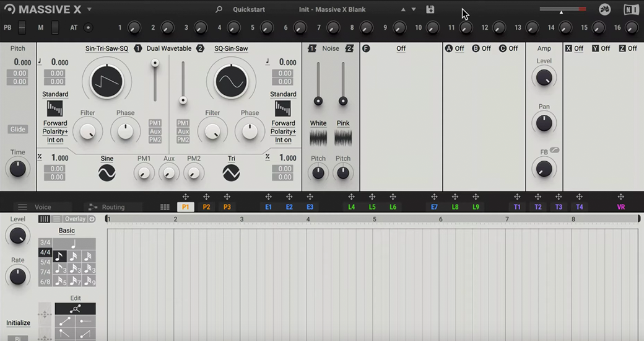The height and width of the screenshot is (341, 644).
Task: Open the preset search magnifier icon
Action: coord(219,9)
